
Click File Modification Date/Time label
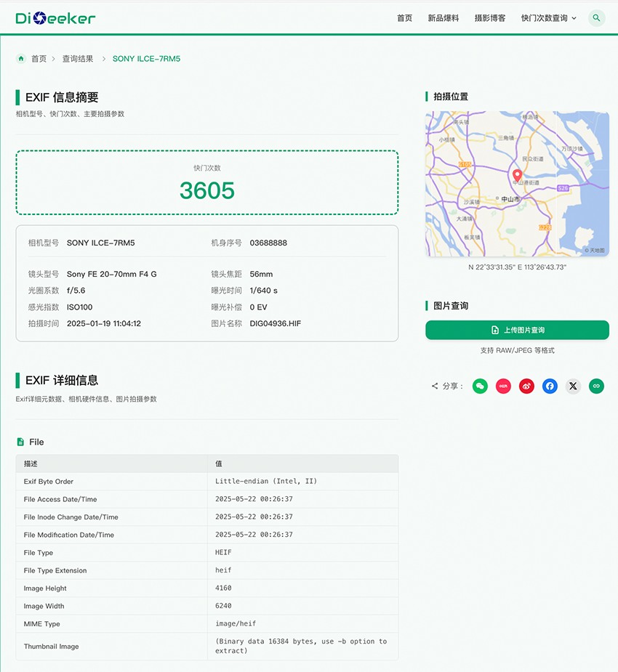[x=68, y=535]
